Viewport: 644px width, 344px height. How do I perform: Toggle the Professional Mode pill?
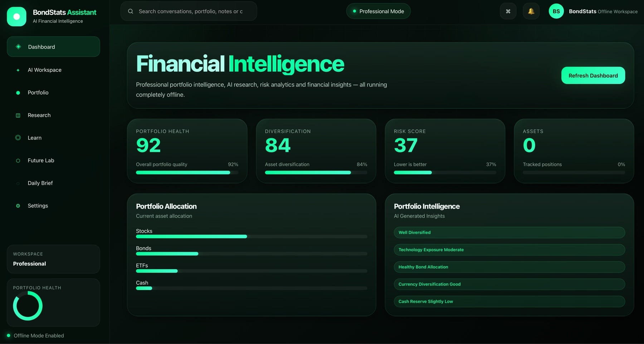coord(378,11)
